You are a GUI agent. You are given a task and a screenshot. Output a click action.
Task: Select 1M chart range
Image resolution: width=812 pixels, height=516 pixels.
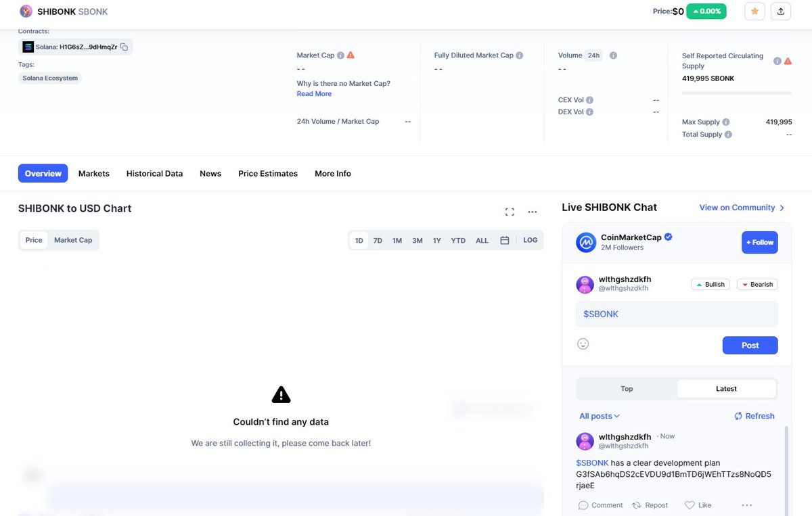[x=397, y=240]
